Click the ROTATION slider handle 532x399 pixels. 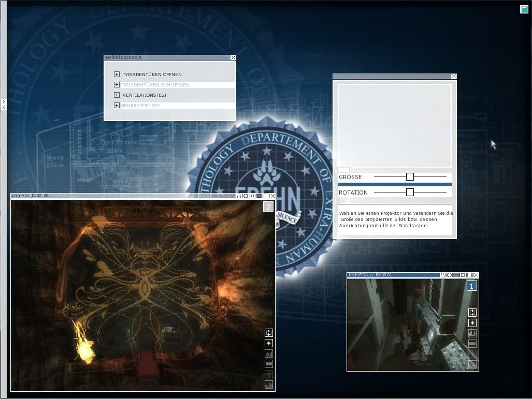click(x=410, y=192)
